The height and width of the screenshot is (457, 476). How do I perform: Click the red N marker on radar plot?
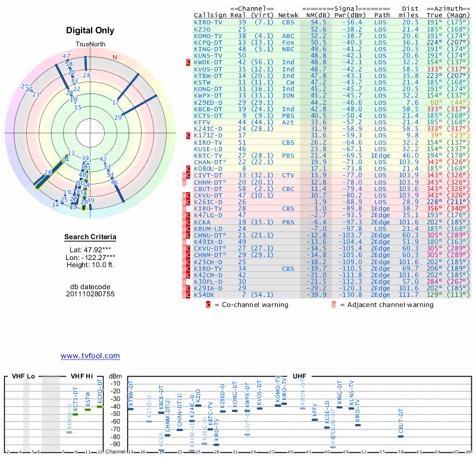115,57
